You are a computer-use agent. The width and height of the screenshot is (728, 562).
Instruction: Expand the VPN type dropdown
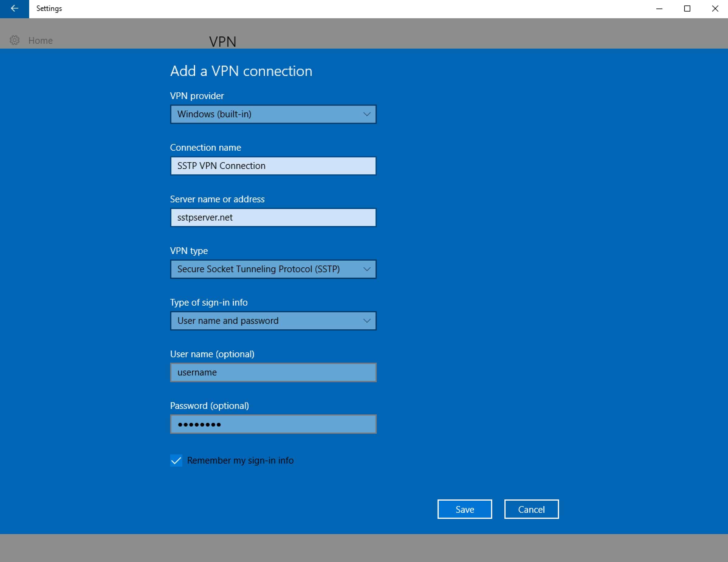[273, 269]
